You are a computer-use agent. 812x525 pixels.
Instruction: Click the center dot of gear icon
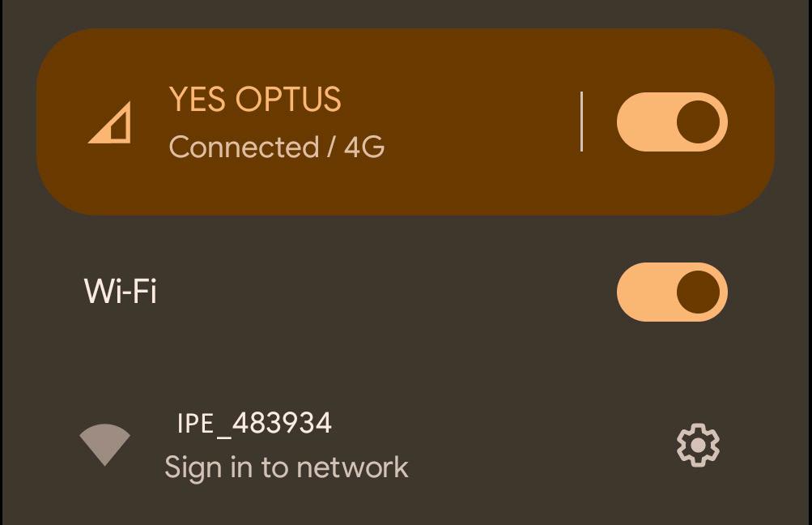click(698, 445)
